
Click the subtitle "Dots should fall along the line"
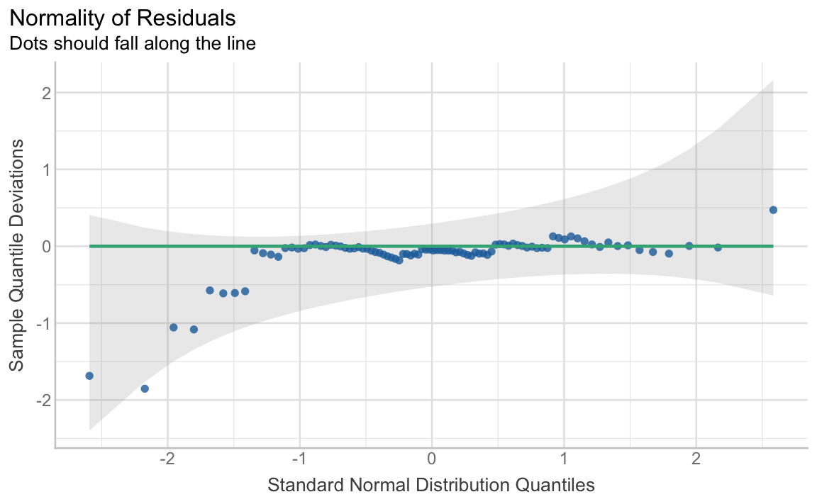[x=132, y=43]
